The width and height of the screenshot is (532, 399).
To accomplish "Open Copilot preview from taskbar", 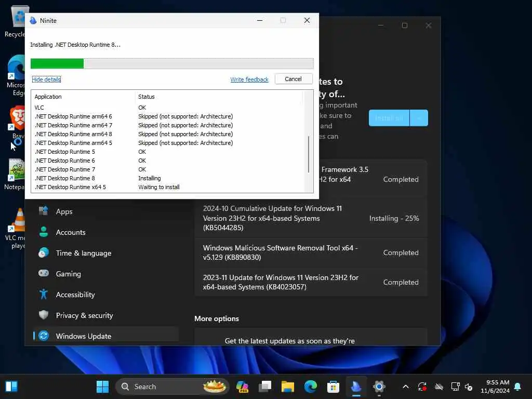I will (x=242, y=387).
